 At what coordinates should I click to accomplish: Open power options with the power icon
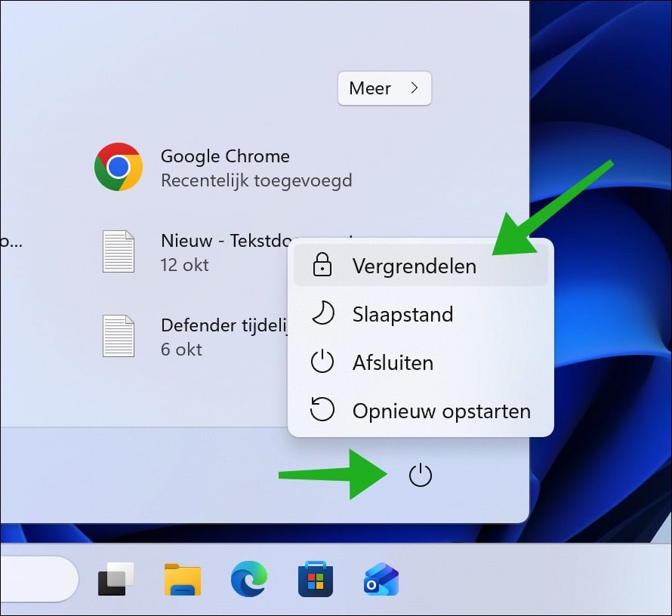[x=421, y=475]
